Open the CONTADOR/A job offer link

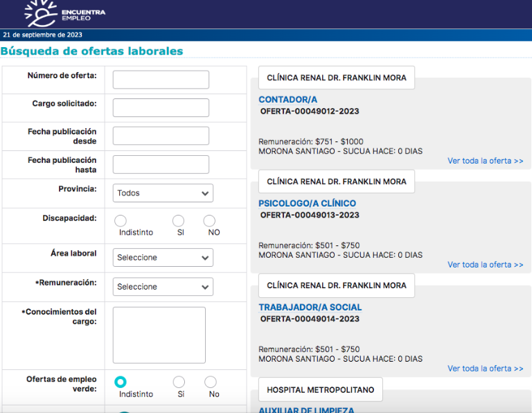coord(287,100)
